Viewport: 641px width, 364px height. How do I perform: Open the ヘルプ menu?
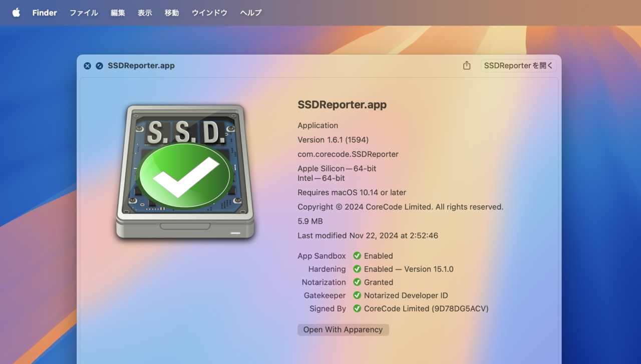(x=251, y=13)
